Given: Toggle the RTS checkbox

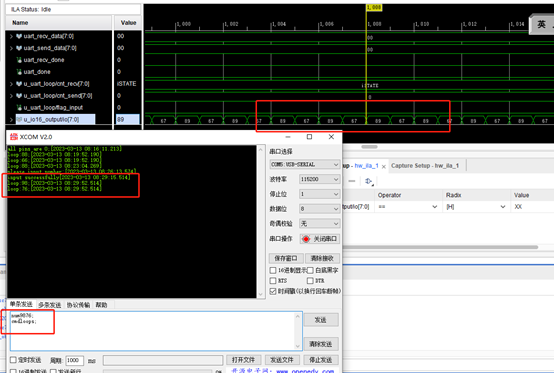Looking at the screenshot, I should pyautogui.click(x=273, y=281).
